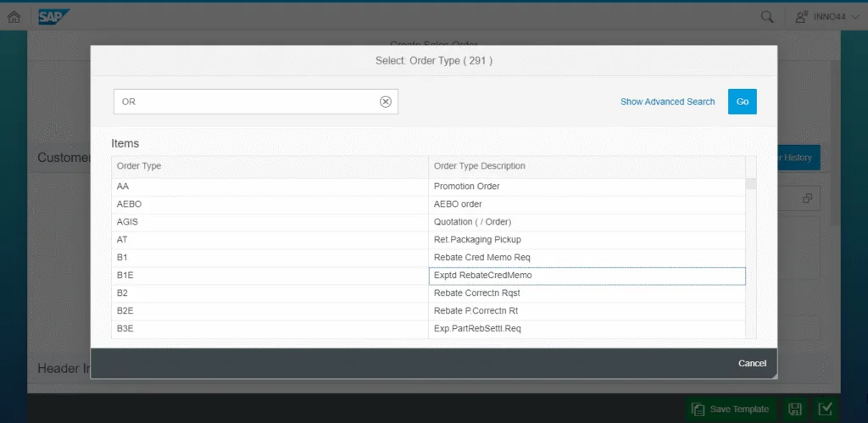This screenshot has height=423, width=868.
Task: Click the checkmark icon in footer
Action: [x=826, y=409]
